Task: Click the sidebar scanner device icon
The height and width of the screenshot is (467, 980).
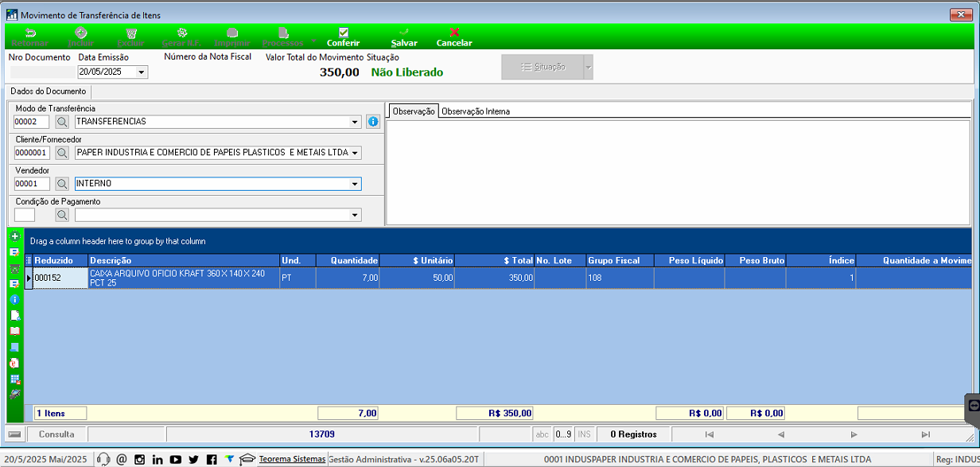Action: (14, 395)
